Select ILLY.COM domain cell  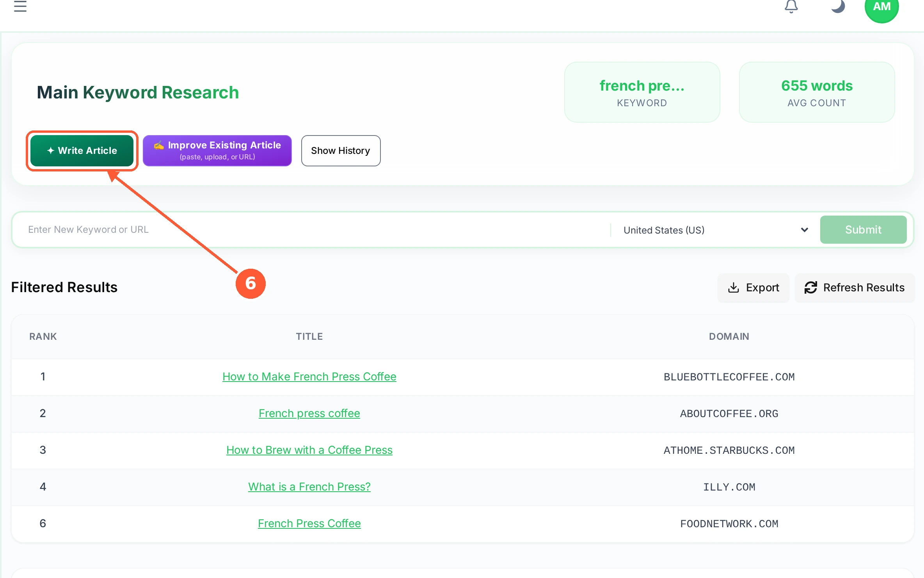point(729,487)
